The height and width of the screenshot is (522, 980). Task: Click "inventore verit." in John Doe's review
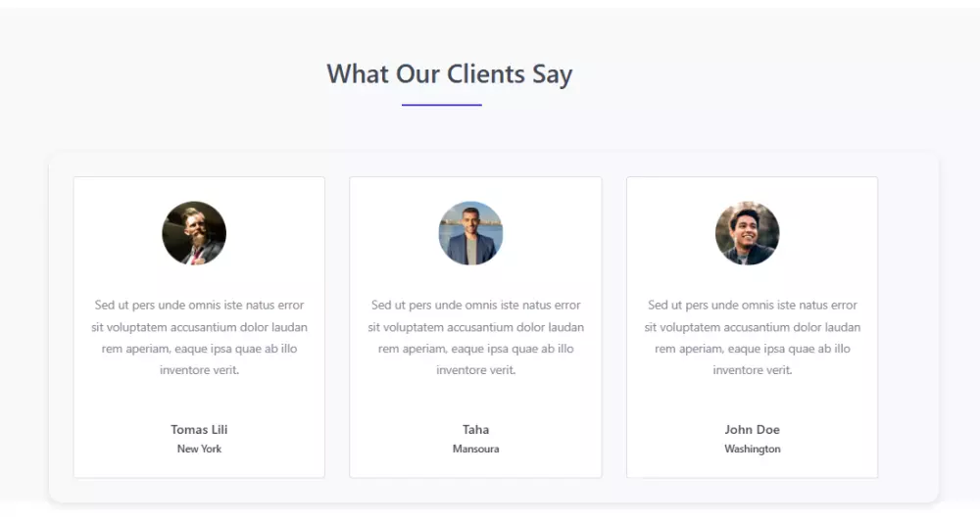tap(752, 370)
